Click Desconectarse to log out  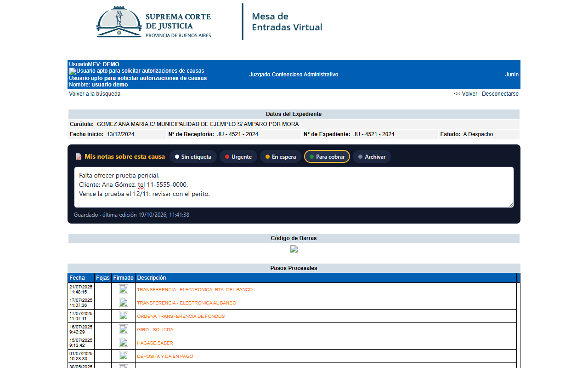(x=500, y=94)
